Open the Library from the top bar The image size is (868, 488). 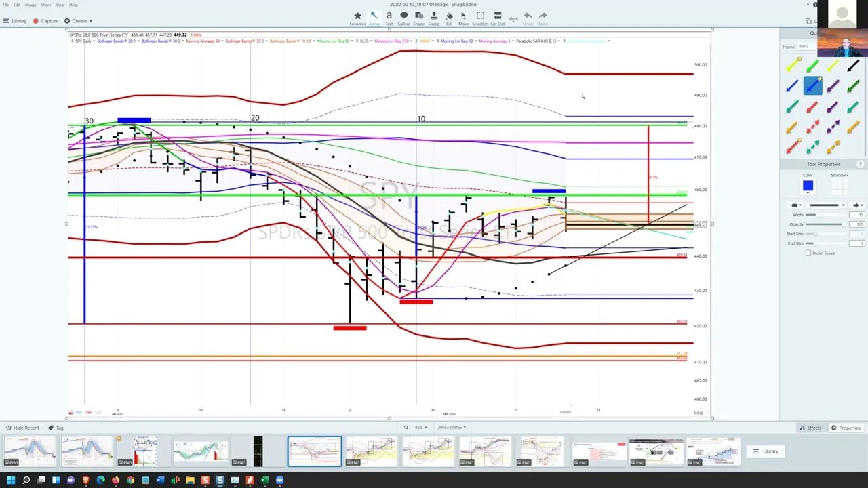[15, 21]
